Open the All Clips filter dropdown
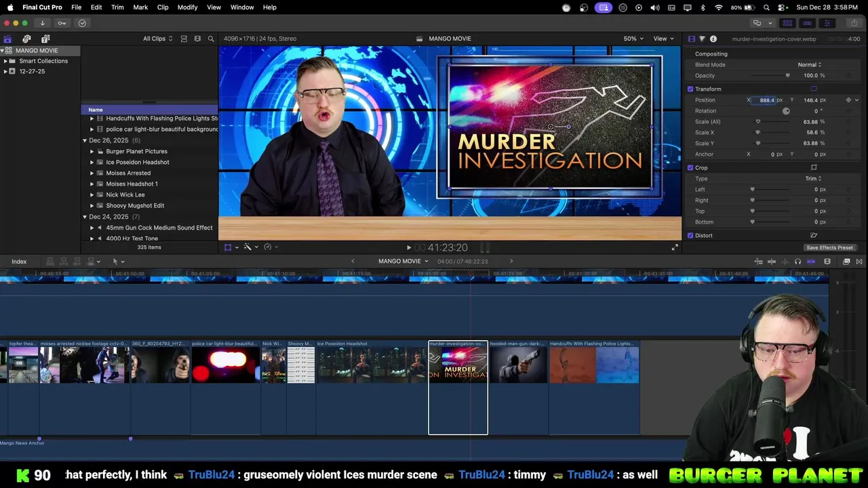Viewport: 868px width, 488px height. point(157,39)
